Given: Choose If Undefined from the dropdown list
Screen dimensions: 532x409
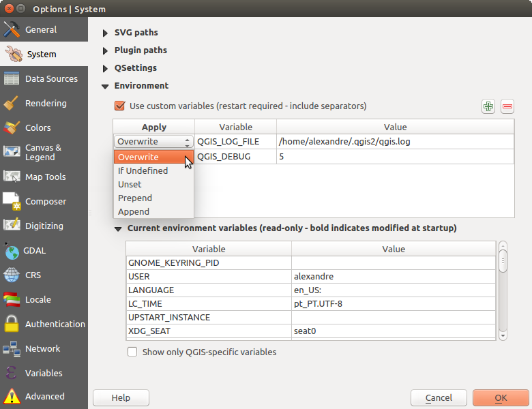Looking at the screenshot, I should 143,170.
